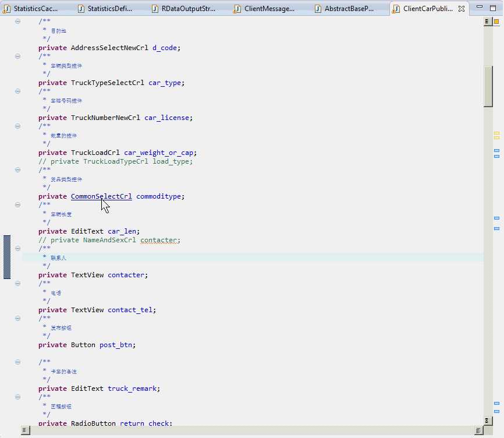Viewport: 504px width, 438px height.
Task: Click the horizontal scrollbar left arrow
Action: pos(26,430)
